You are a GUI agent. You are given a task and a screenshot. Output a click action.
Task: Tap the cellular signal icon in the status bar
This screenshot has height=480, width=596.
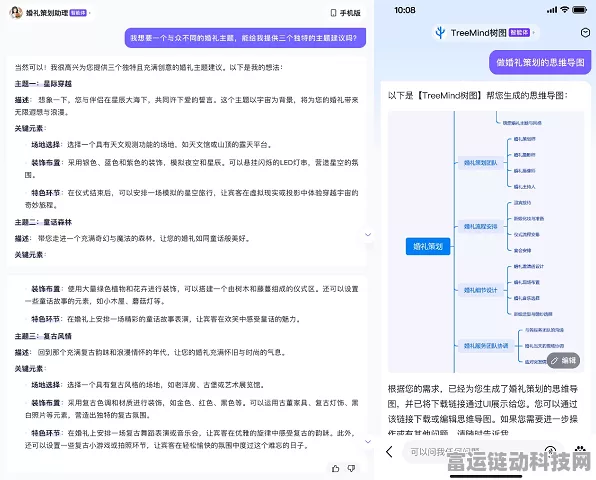(x=552, y=10)
